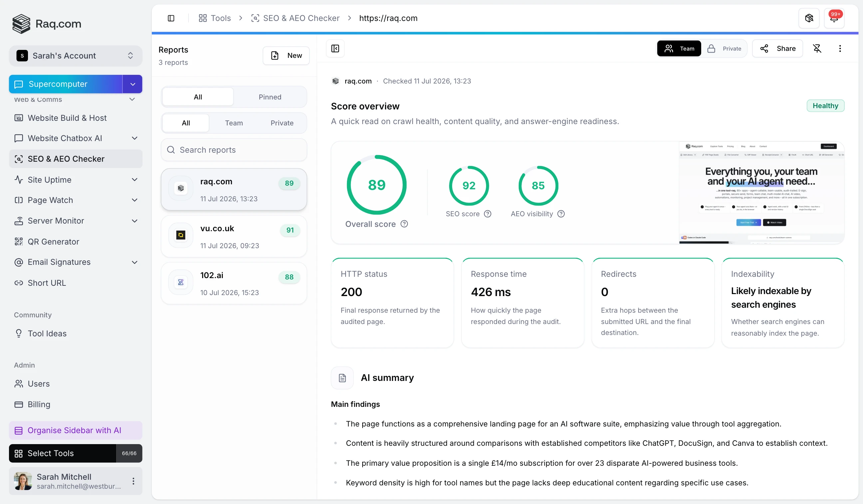
Task: Click Organise Sidebar with AI
Action: coord(75,430)
